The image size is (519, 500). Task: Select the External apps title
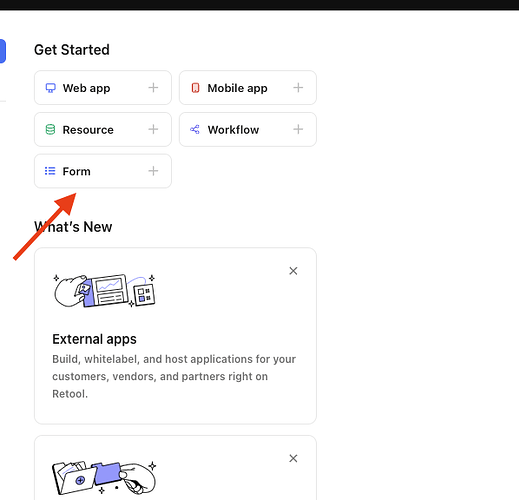[x=94, y=339]
